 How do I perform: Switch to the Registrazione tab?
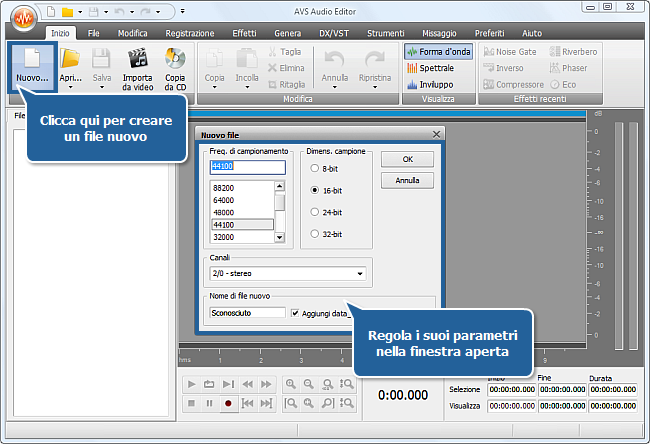(189, 33)
